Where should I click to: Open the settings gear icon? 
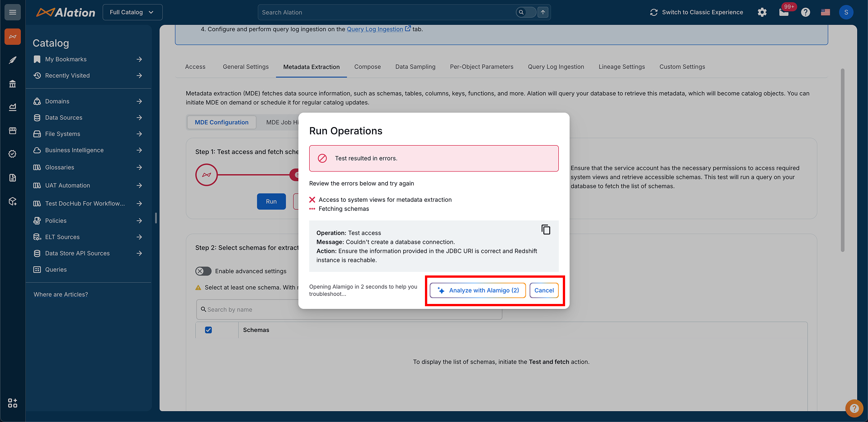coord(762,12)
